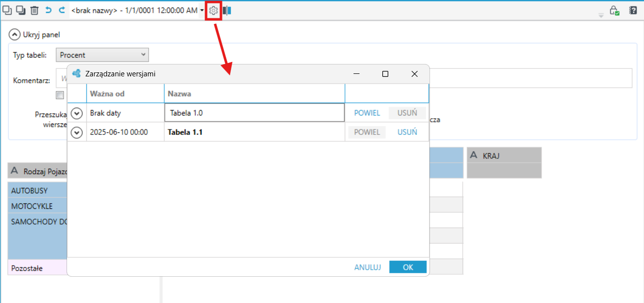This screenshot has width=644, height=303.
Task: Click the shaded duplicate icon beside the trash
Action: pyautogui.click(x=21, y=10)
